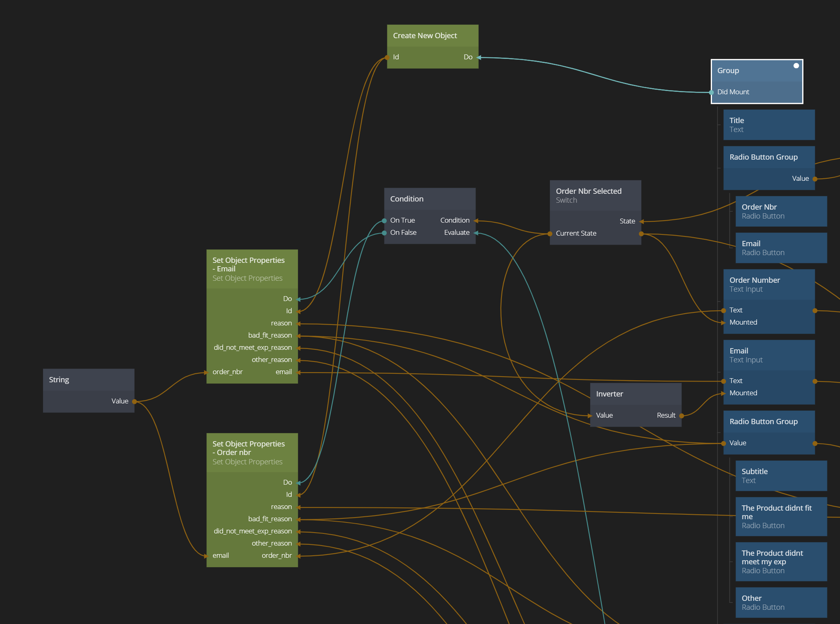Select Set Object Properties - Email node header
This screenshot has height=624, width=840.
(252, 269)
